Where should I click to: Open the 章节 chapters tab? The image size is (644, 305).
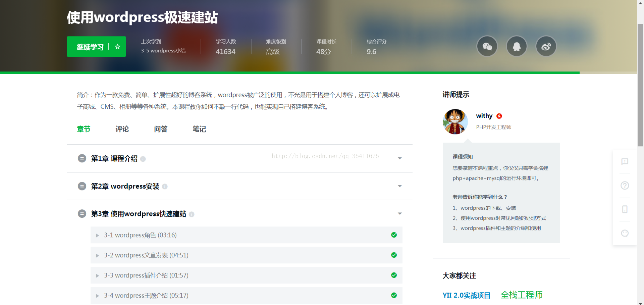click(84, 129)
